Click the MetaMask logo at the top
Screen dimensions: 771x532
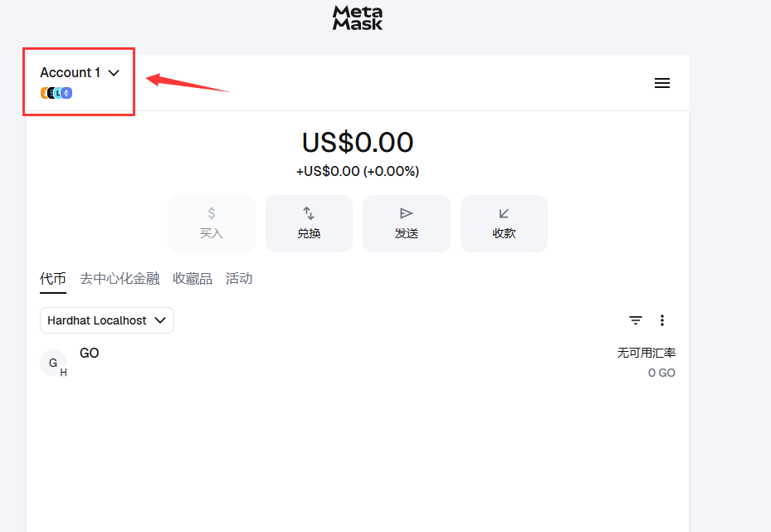point(358,18)
